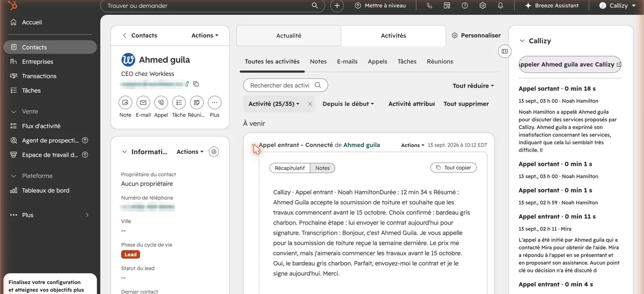This screenshot has height=294, width=644.
Task: Select Contacts in the sidebar
Action: (50, 47)
